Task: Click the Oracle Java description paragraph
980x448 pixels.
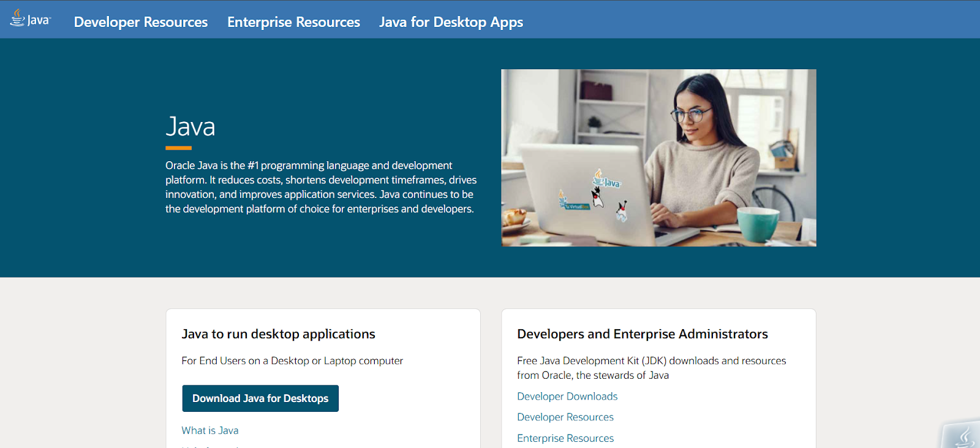Action: tap(320, 187)
